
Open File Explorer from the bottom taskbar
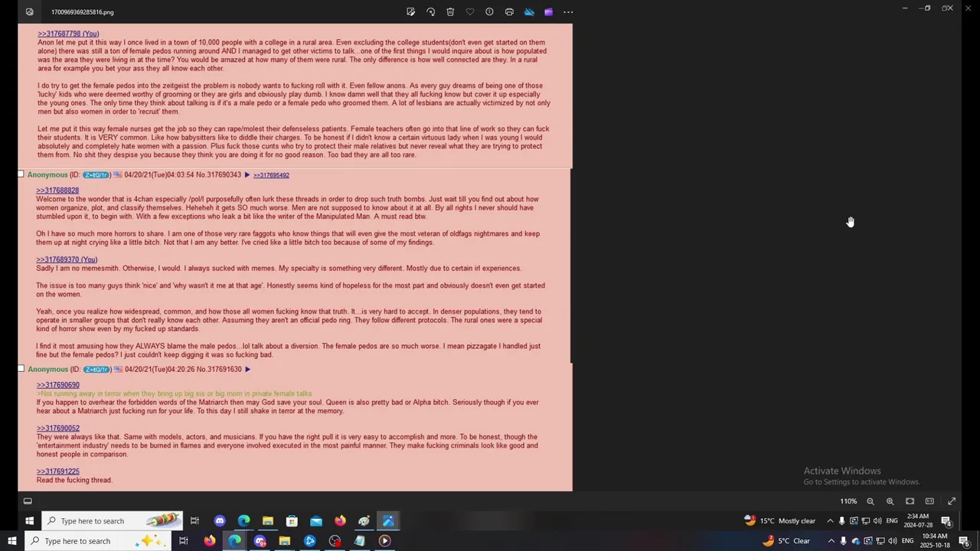click(x=284, y=541)
